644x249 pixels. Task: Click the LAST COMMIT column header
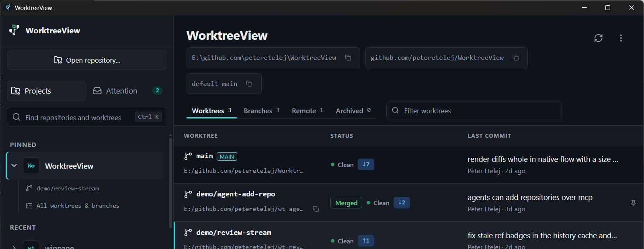pyautogui.click(x=489, y=136)
